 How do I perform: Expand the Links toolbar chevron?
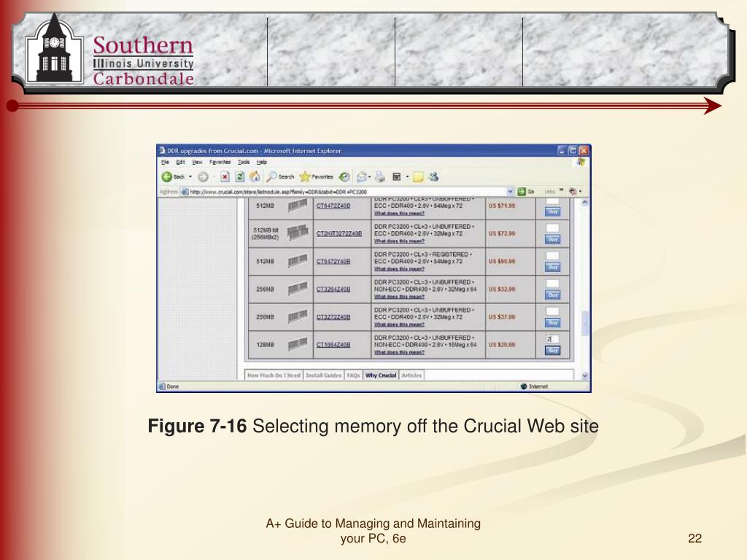pos(561,191)
